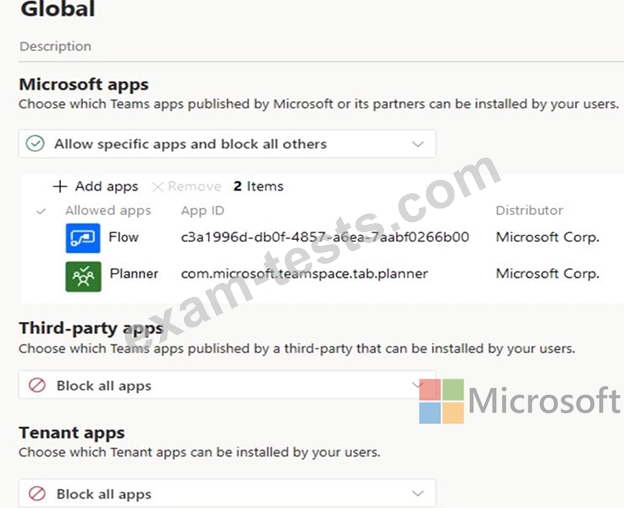The height and width of the screenshot is (508, 624).
Task: Click the Add apps button
Action: click(96, 186)
